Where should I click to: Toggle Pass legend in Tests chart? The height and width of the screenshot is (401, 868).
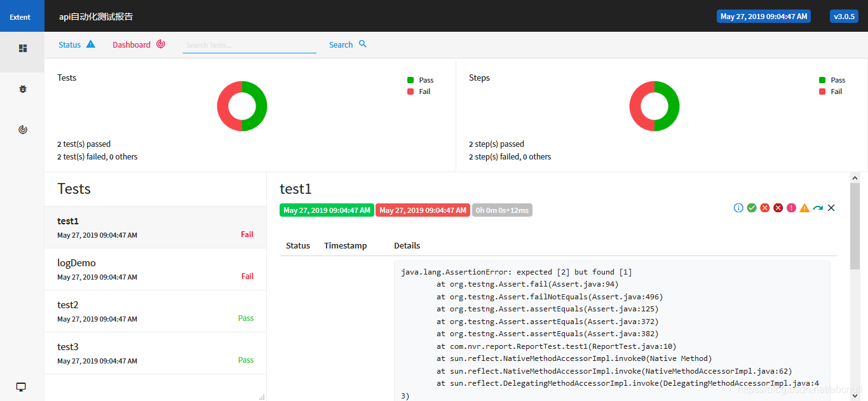[421, 80]
